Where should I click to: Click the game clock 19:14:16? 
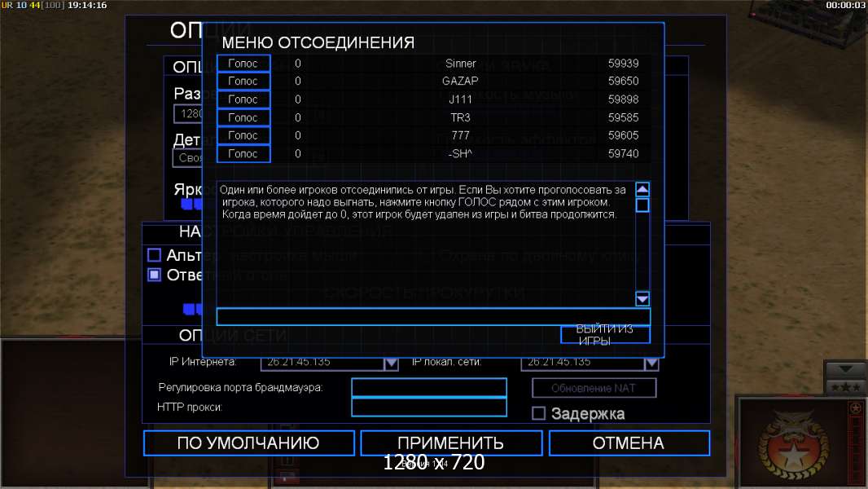click(87, 5)
